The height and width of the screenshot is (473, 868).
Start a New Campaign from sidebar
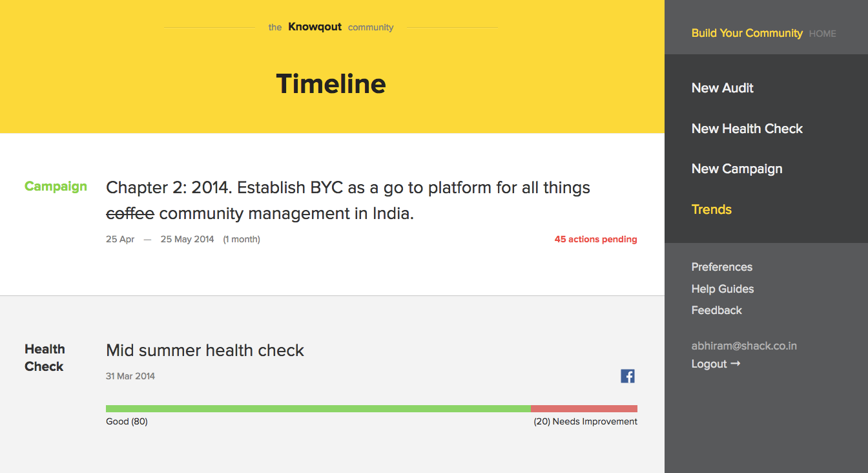coord(736,169)
